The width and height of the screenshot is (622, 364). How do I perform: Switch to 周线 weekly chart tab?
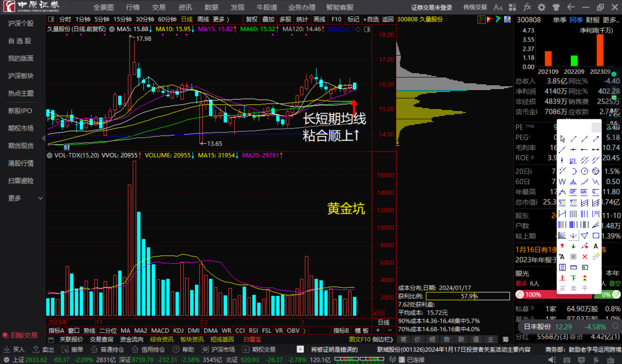click(203, 19)
